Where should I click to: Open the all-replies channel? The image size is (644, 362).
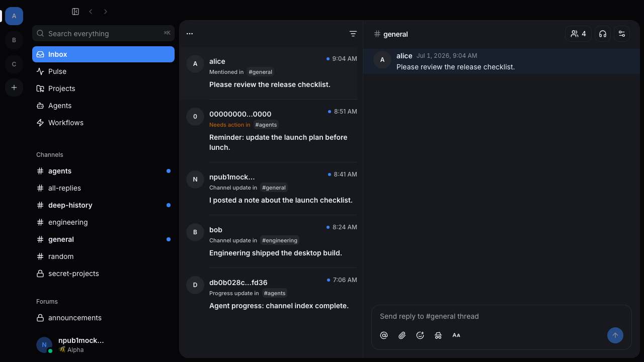pos(103,188)
